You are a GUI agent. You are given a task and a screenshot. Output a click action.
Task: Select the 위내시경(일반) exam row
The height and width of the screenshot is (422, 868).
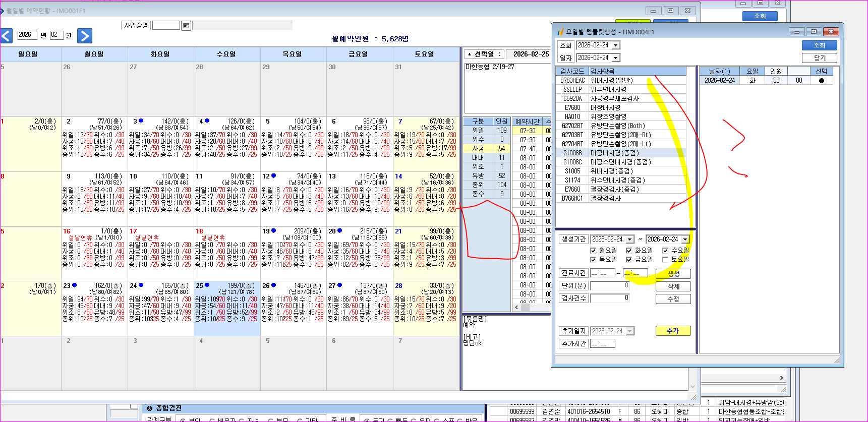point(621,80)
